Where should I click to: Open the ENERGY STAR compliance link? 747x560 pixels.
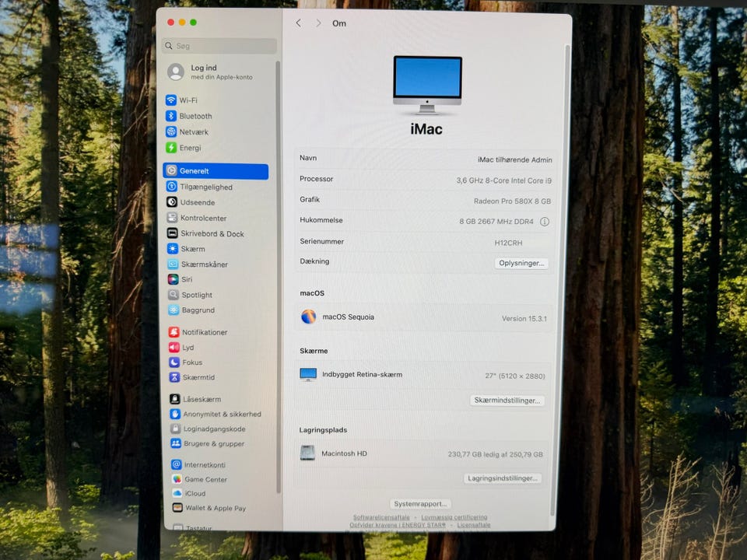click(398, 525)
